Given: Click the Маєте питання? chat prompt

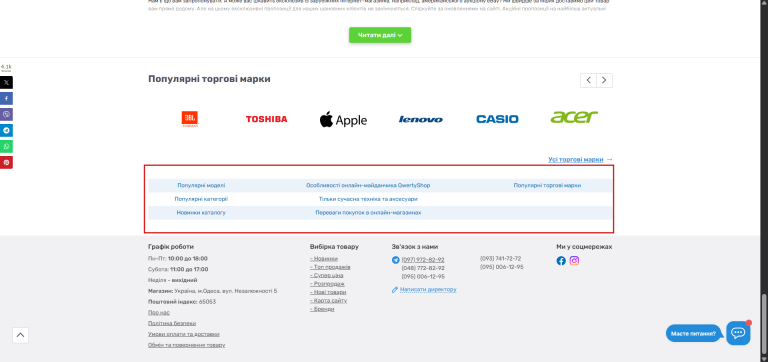Looking at the screenshot, I should tap(693, 334).
